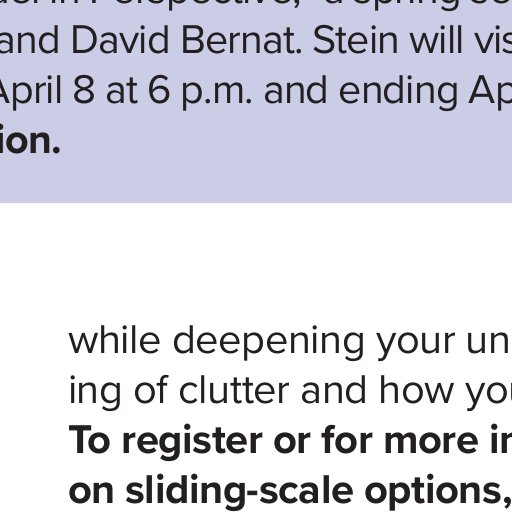The image size is (512, 512).
Task: Click the name "David" in lavender box
Action: pyautogui.click(x=120, y=40)
